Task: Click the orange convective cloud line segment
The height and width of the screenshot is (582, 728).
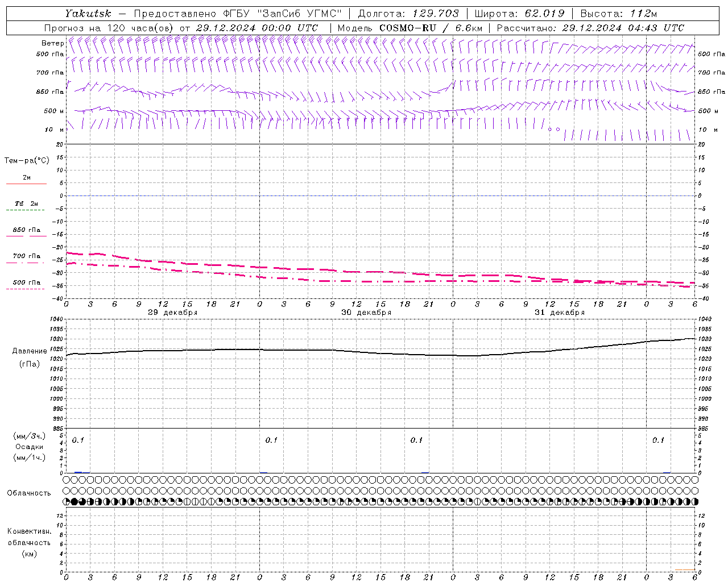Action: (685, 569)
